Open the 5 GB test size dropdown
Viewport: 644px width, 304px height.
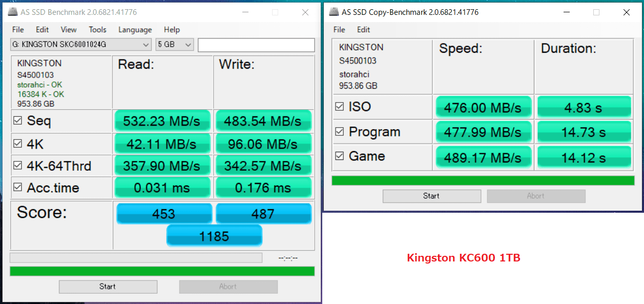click(x=175, y=45)
